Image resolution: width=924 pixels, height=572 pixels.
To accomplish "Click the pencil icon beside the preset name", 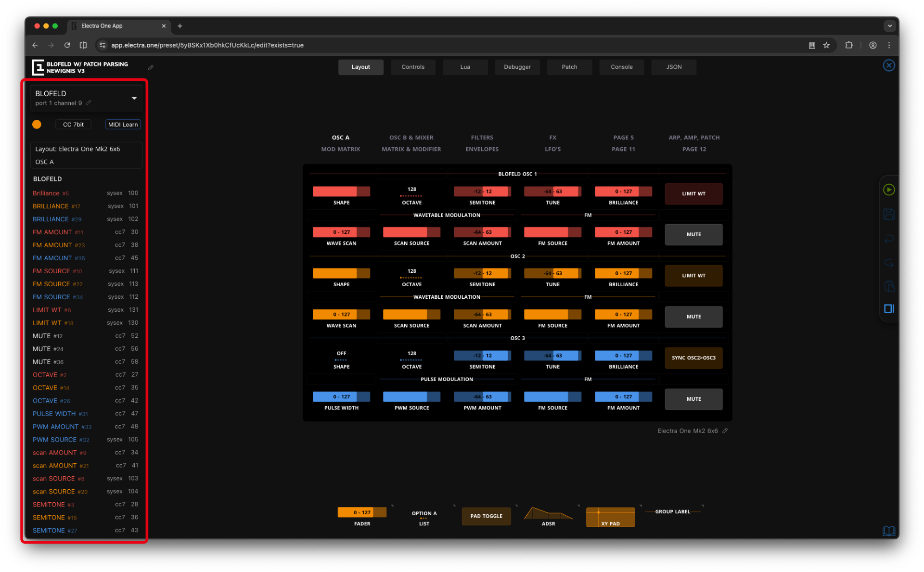I will [x=151, y=68].
